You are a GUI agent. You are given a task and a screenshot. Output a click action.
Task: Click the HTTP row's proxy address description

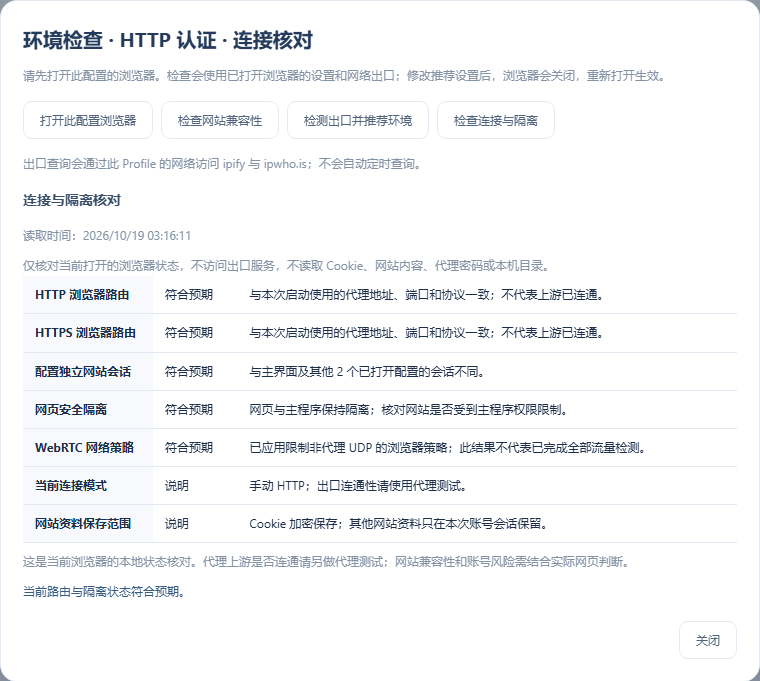(426, 295)
